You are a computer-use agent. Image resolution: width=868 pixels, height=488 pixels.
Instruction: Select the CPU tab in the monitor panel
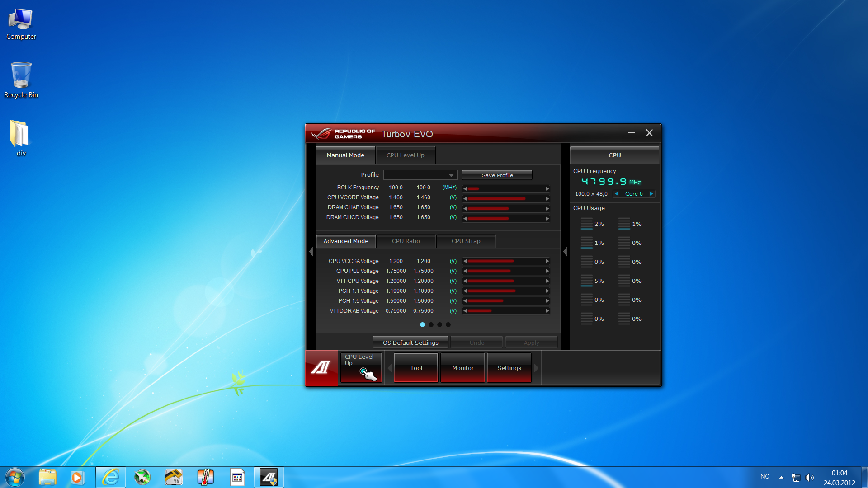(x=614, y=155)
